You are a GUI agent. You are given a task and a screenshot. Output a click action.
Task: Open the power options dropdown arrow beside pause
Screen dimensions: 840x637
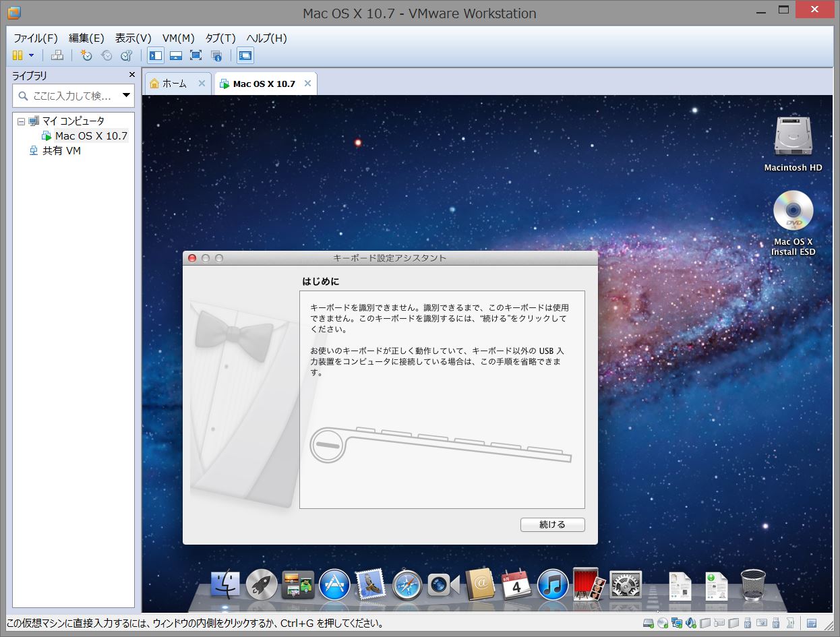pyautogui.click(x=31, y=55)
